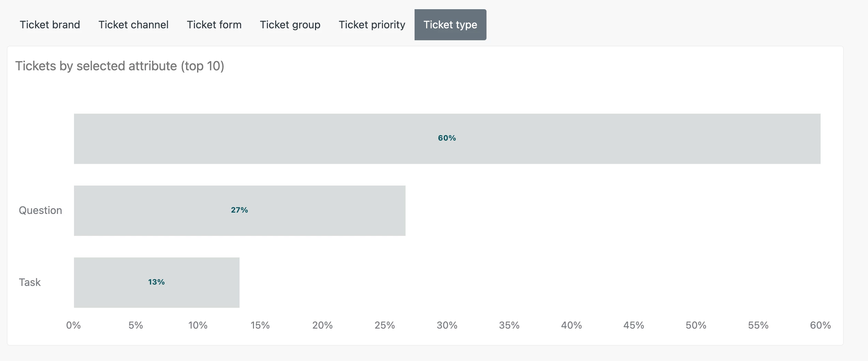Image resolution: width=868 pixels, height=361 pixels.
Task: Click the 45% axis tick label
Action: 634,325
